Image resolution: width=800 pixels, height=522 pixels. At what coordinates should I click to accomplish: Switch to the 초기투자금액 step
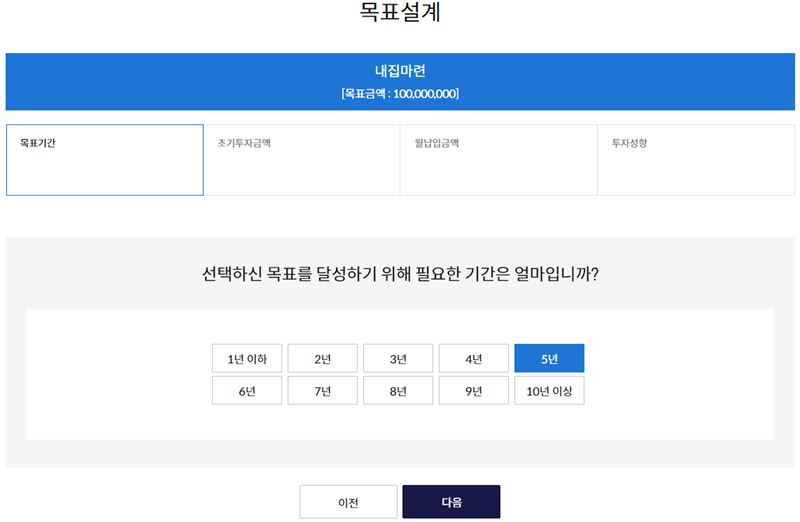pos(302,160)
